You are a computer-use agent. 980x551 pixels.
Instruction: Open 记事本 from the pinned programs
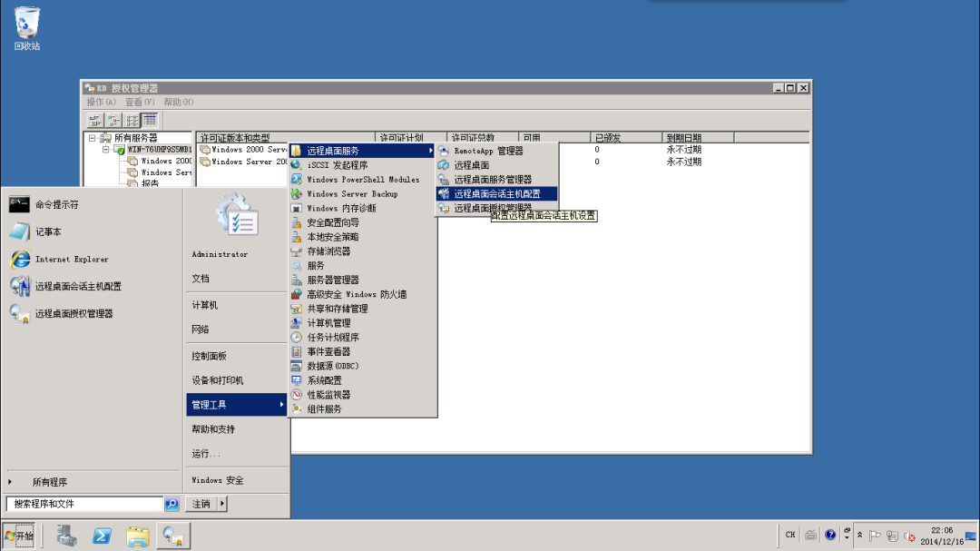93,232
